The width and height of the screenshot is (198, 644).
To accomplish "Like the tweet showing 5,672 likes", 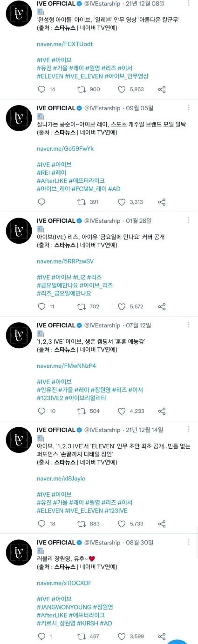I will [122, 307].
